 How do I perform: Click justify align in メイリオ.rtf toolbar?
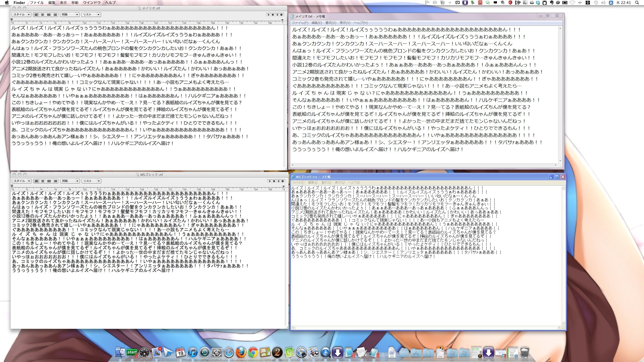point(49,15)
